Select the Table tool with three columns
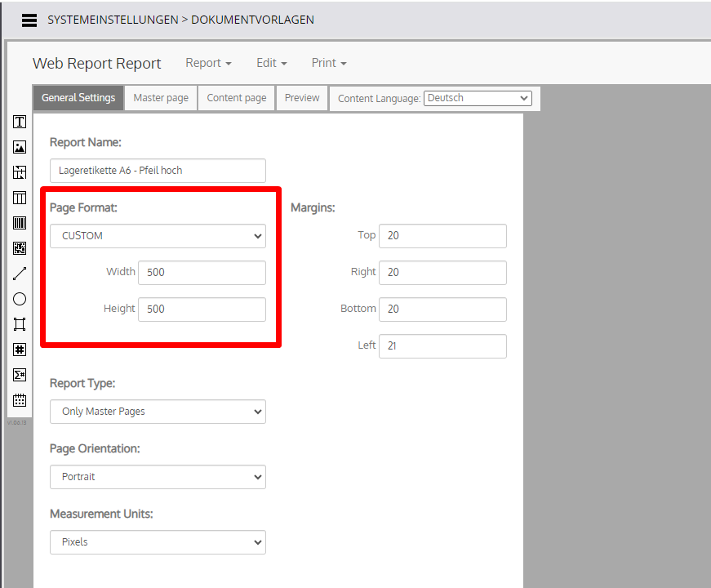This screenshot has width=711, height=588. (x=20, y=198)
